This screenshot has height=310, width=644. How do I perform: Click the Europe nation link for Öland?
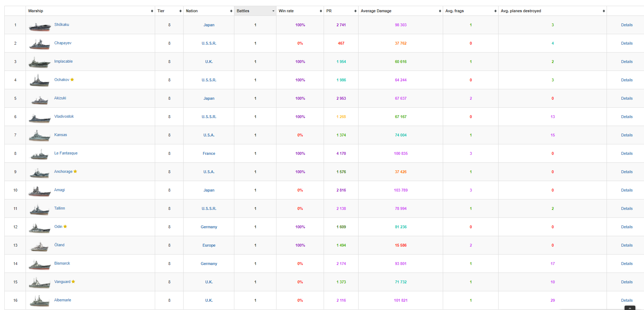coord(209,245)
